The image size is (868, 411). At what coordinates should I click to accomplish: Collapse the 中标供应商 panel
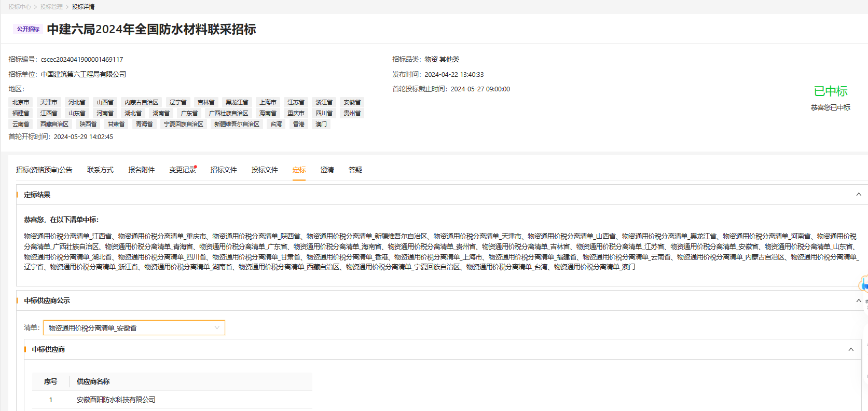851,349
